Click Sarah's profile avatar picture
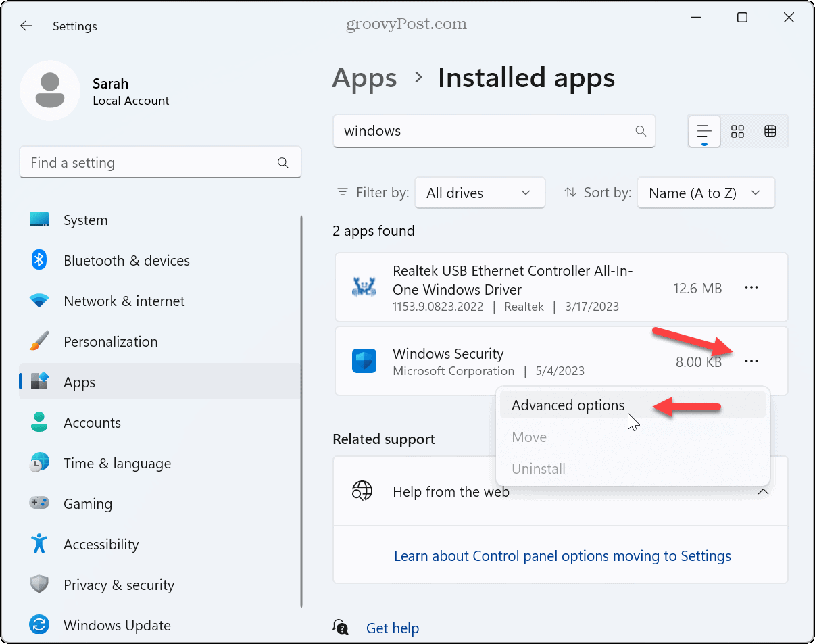Image resolution: width=815 pixels, height=644 pixels. click(50, 91)
